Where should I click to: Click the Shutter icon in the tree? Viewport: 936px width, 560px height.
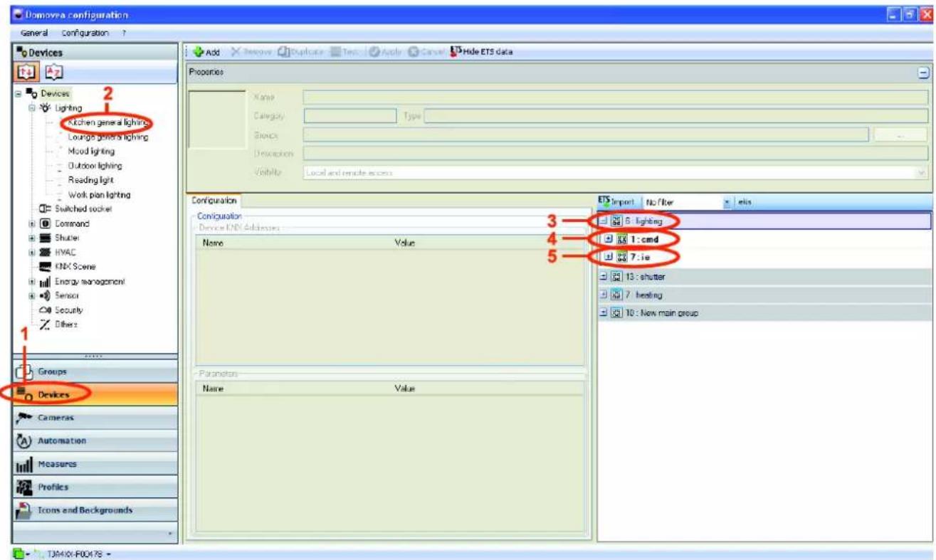pyautogui.click(x=44, y=238)
